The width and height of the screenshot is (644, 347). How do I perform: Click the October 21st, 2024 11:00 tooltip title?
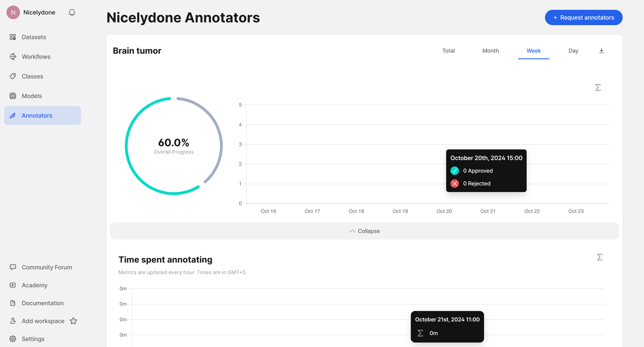tap(447, 319)
